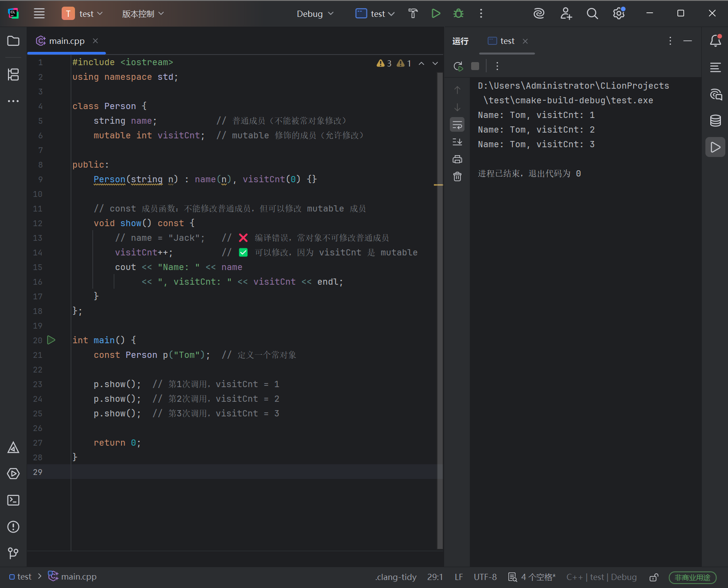
Task: Open the AI assistant swirl icon
Action: pos(539,14)
